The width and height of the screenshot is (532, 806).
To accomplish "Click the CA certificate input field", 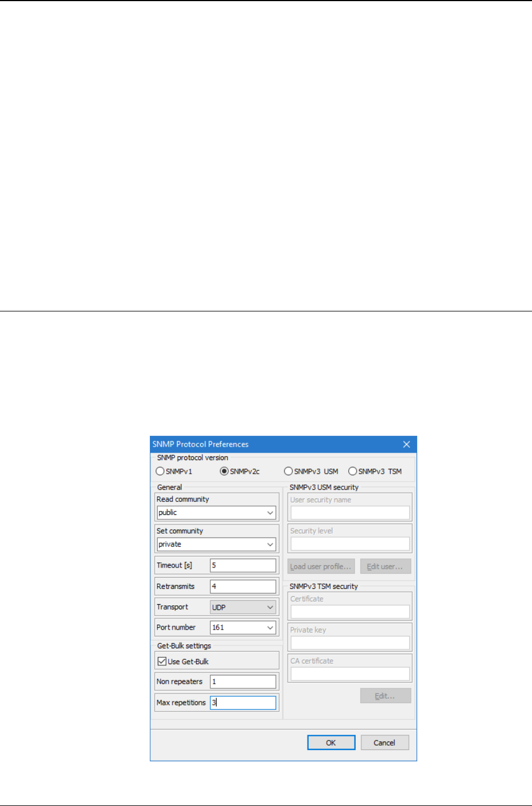I will click(x=350, y=674).
